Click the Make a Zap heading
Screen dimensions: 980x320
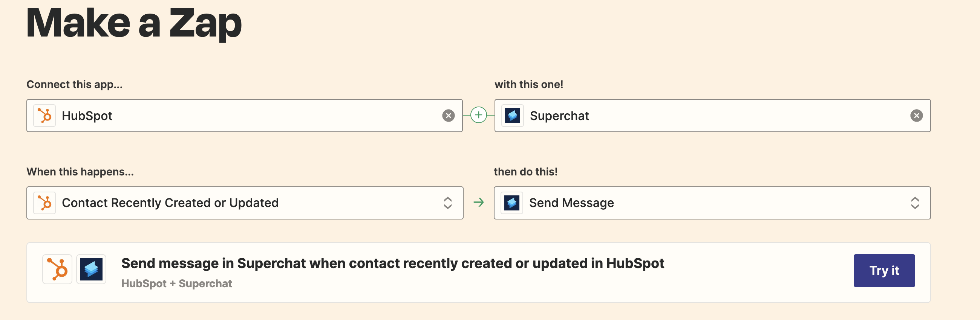[x=134, y=23]
